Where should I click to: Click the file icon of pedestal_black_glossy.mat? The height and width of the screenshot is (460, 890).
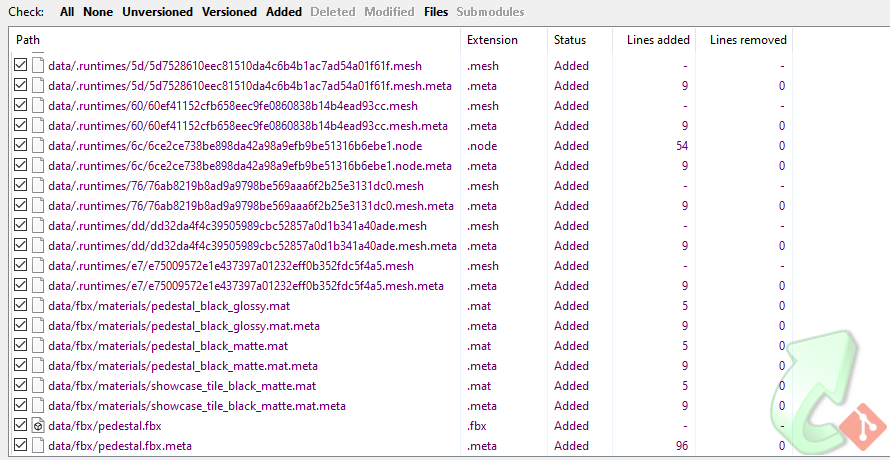click(37, 306)
